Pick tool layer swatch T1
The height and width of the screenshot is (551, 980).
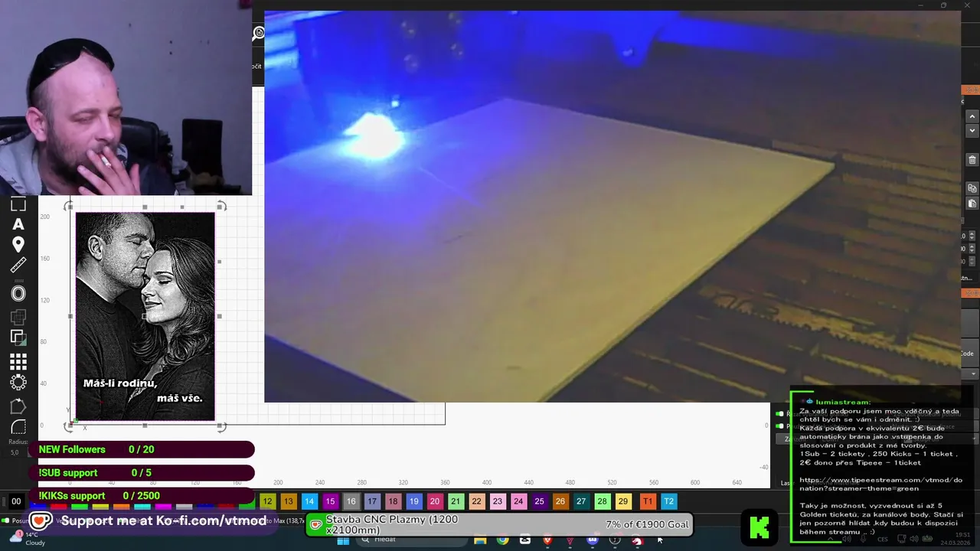(648, 501)
